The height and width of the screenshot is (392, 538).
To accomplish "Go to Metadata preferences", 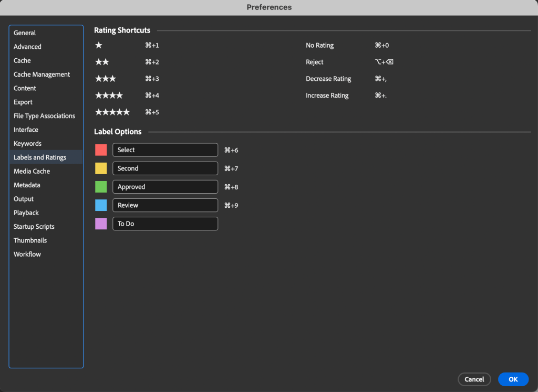I will 27,185.
